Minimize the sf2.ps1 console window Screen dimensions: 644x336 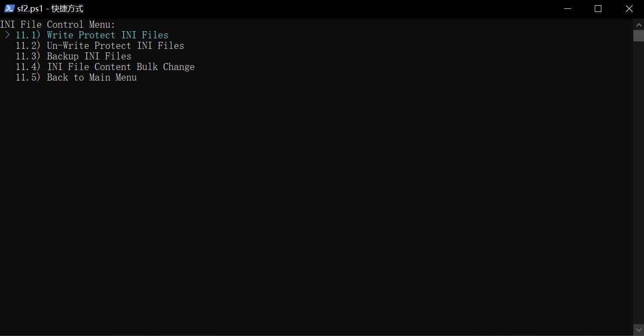click(x=567, y=9)
